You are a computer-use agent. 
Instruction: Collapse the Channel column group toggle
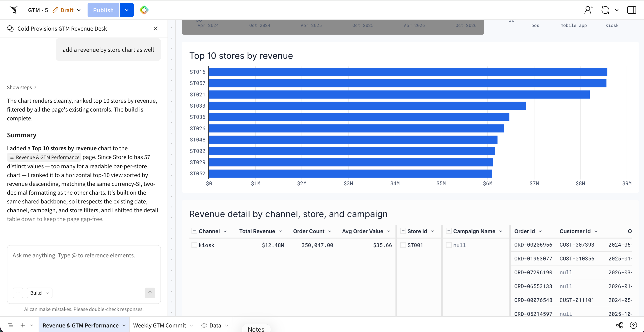pos(194,231)
